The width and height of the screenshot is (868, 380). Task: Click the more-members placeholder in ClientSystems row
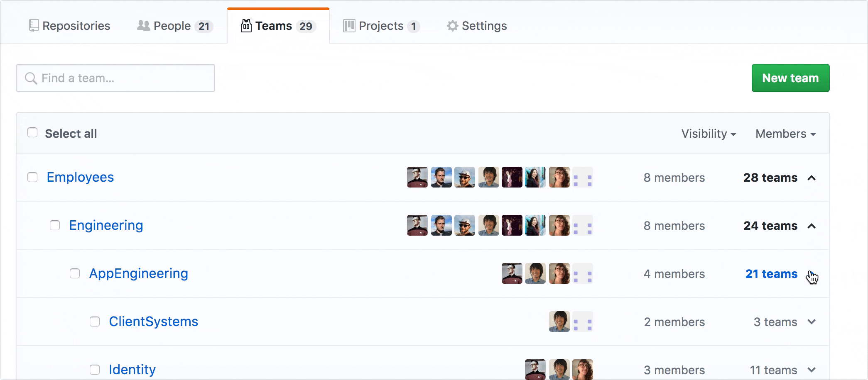[x=582, y=322]
